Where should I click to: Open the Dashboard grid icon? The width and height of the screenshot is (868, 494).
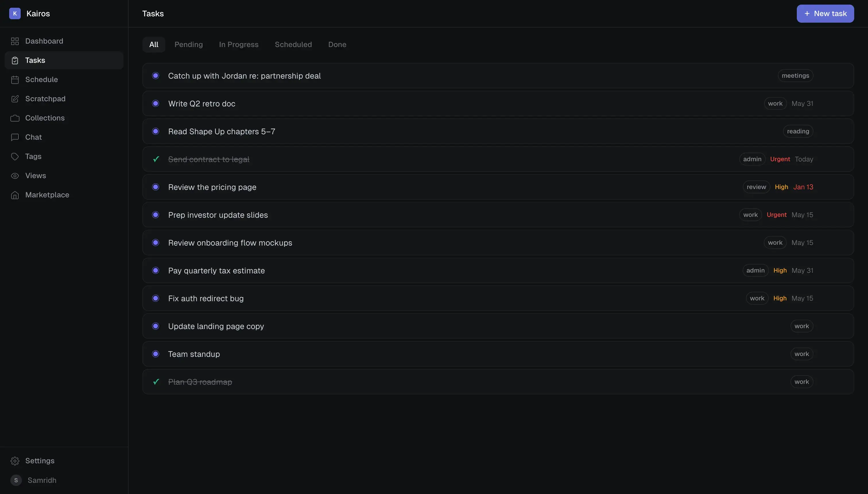click(15, 41)
